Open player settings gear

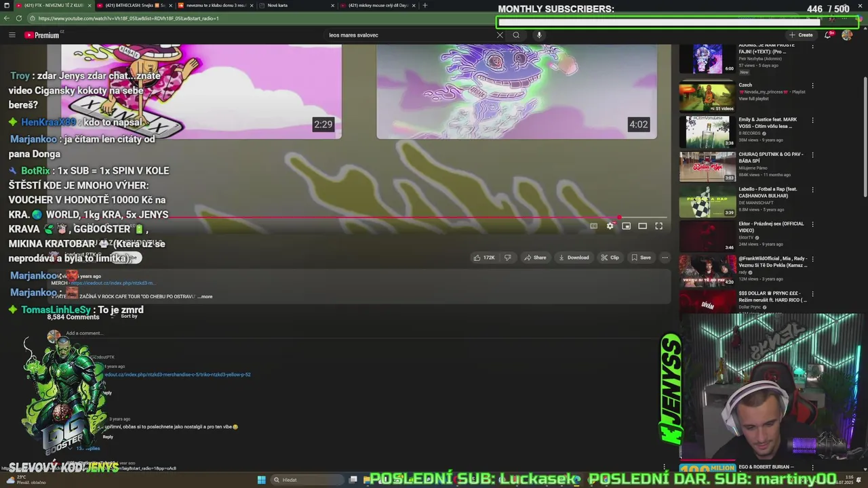point(610,226)
